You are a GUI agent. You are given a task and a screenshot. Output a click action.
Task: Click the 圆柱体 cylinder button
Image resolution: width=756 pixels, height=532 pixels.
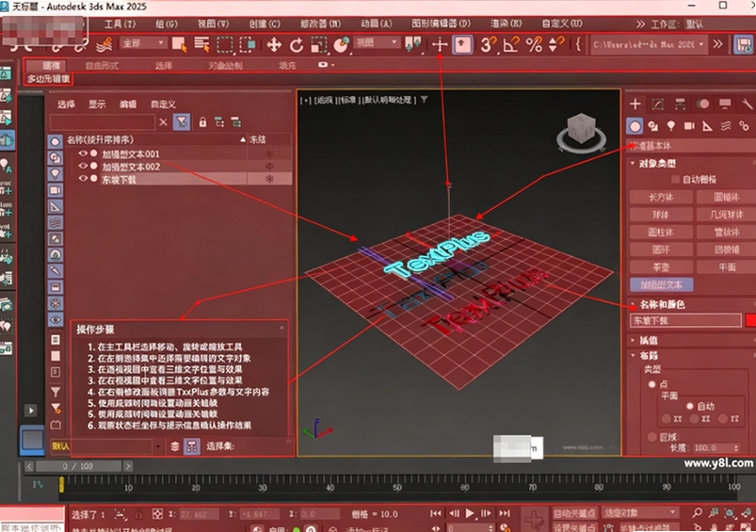pos(661,232)
